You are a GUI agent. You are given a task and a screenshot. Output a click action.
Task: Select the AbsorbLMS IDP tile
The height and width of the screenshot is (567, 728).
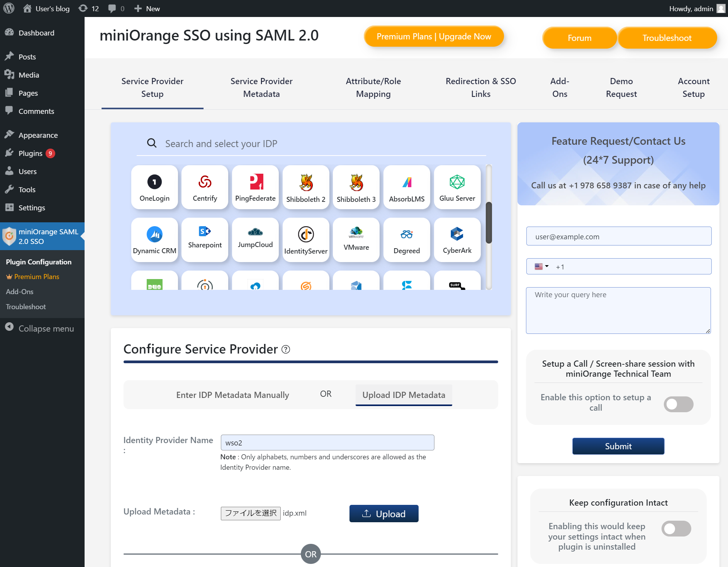[407, 188]
